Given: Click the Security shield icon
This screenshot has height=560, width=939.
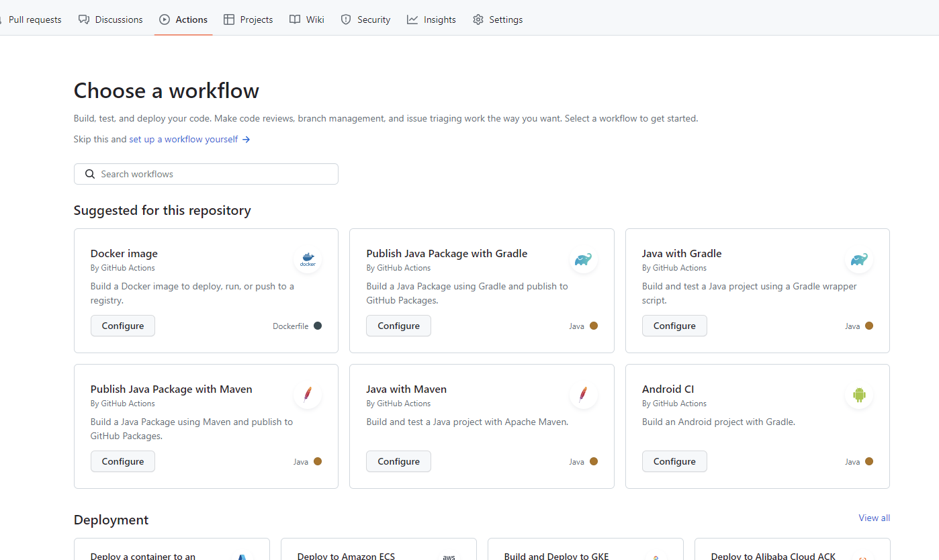Looking at the screenshot, I should (x=346, y=19).
